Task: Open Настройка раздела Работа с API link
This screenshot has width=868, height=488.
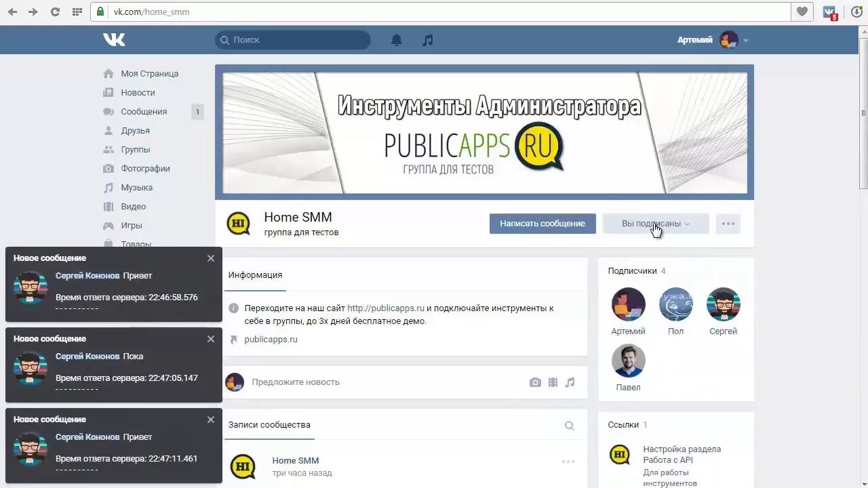Action: (x=682, y=455)
